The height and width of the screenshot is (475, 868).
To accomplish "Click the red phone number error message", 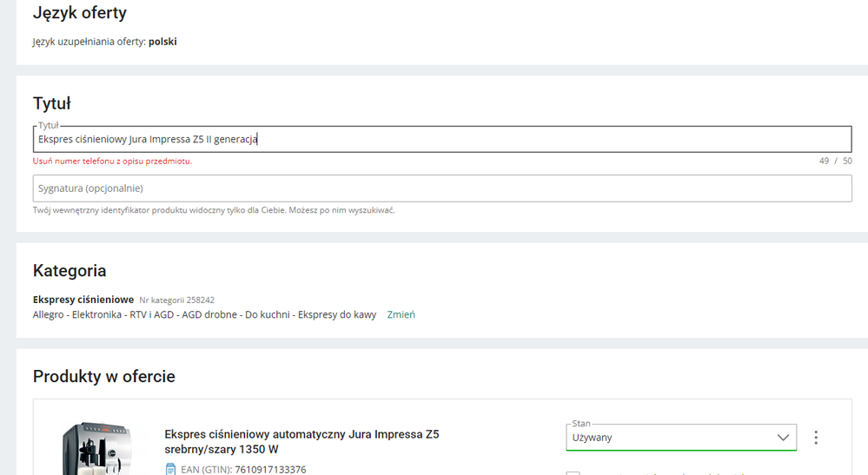I will coord(112,162).
